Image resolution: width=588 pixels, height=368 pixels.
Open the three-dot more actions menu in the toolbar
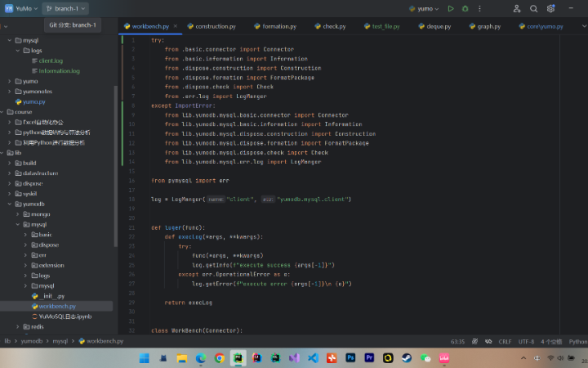pos(479,9)
